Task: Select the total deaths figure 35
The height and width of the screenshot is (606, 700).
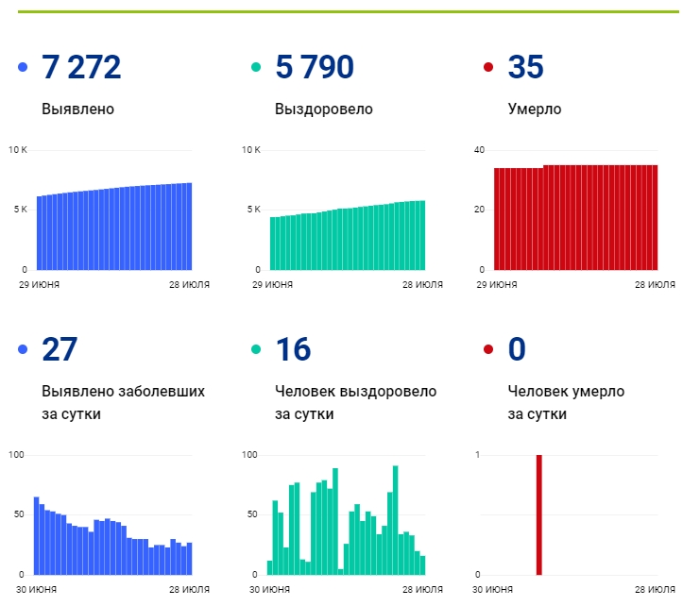Action: pos(525,67)
